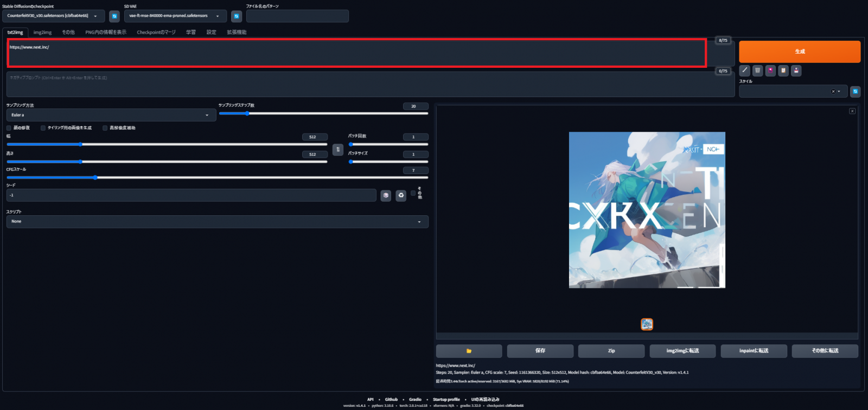Open the スクリプト dropdown showing None

[217, 221]
